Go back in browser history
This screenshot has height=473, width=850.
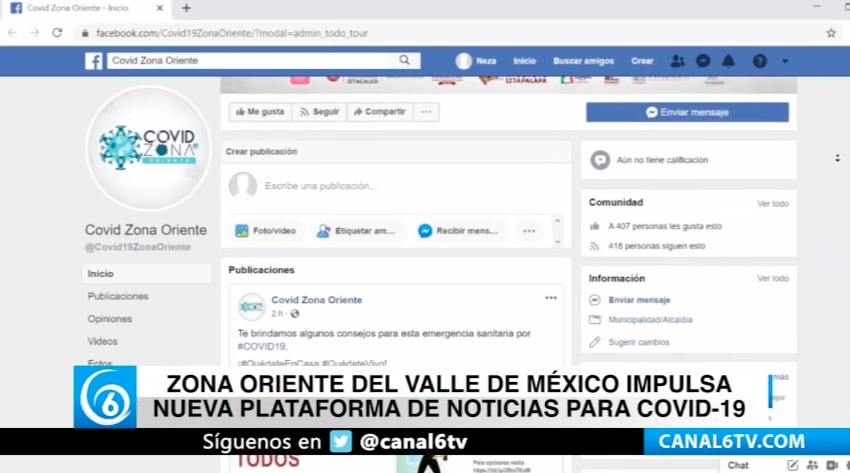click(12, 33)
